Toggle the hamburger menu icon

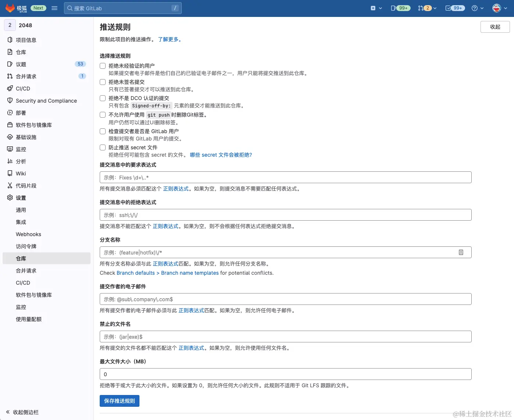(x=54, y=8)
